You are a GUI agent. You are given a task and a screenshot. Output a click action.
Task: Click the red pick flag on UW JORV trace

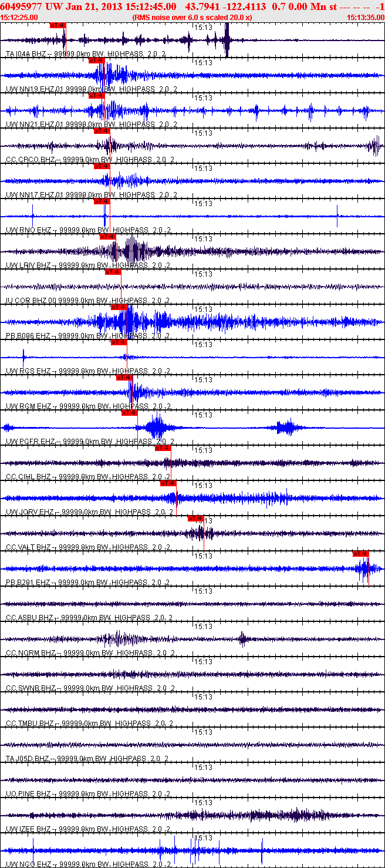coord(168,483)
